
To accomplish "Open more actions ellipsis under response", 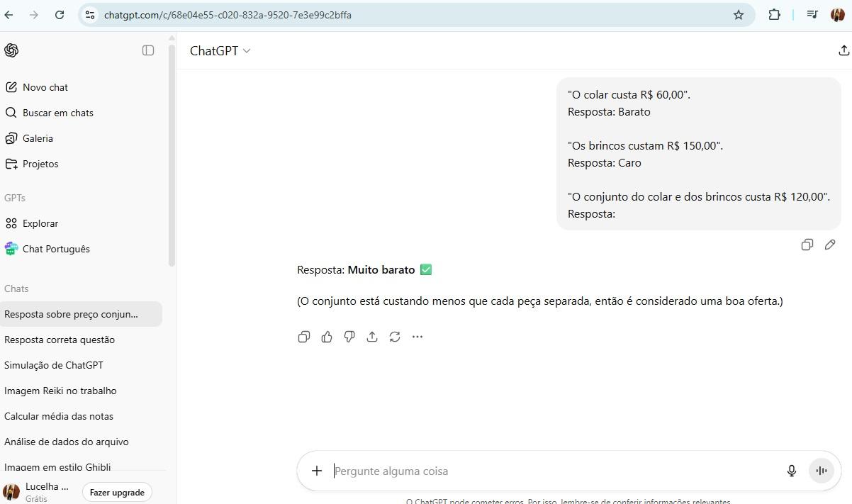I will point(417,337).
